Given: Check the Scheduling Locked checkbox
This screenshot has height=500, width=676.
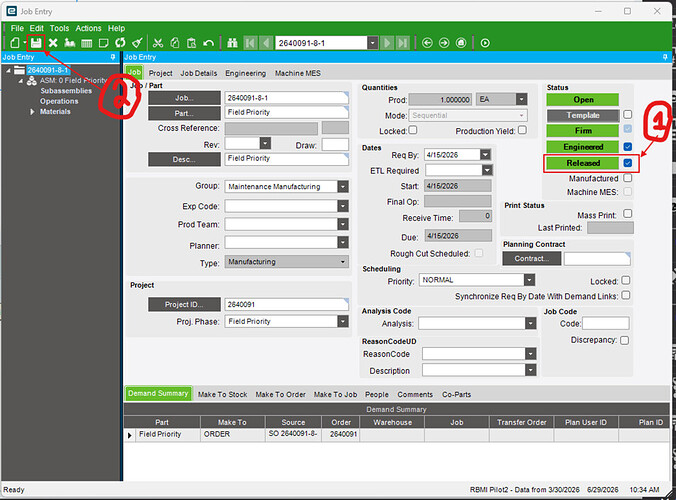Looking at the screenshot, I should point(626,280).
